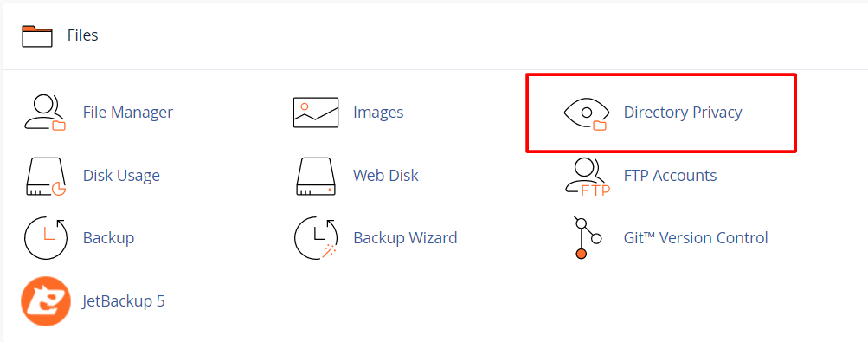Viewport: 868px width, 342px height.
Task: Open the File Manager link
Action: tap(128, 113)
